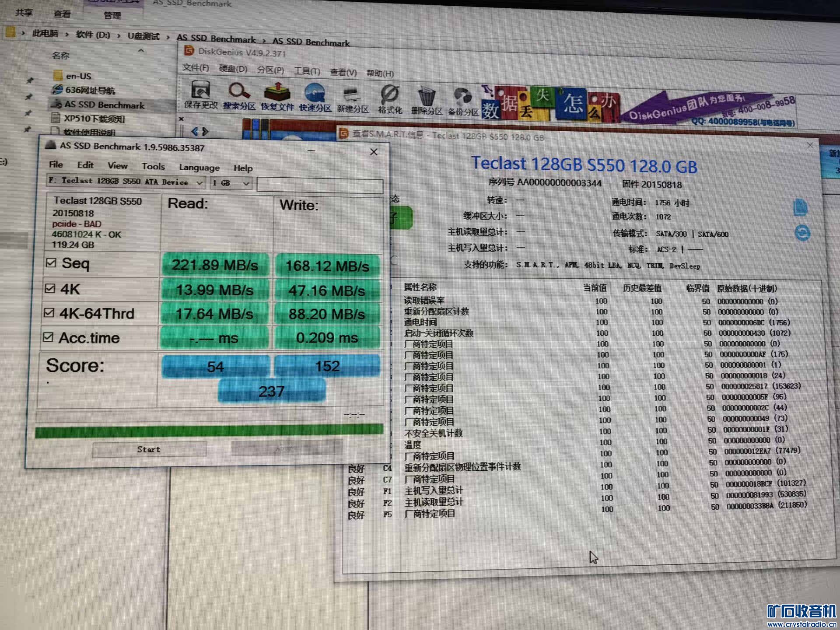Open the Edit menu in AS SSD Benchmark
This screenshot has width=840, height=630.
(85, 165)
